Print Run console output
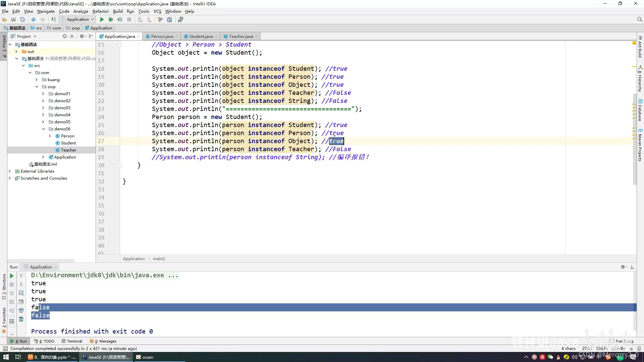 21,310
